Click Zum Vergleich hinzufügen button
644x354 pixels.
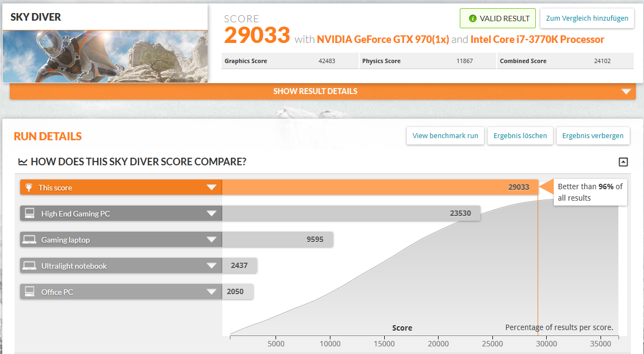(x=587, y=18)
